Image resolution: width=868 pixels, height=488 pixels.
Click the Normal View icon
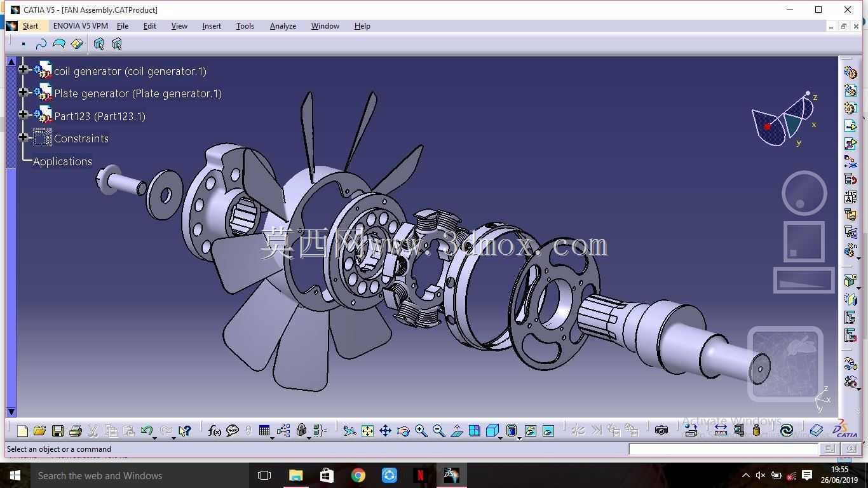pyautogui.click(x=456, y=431)
